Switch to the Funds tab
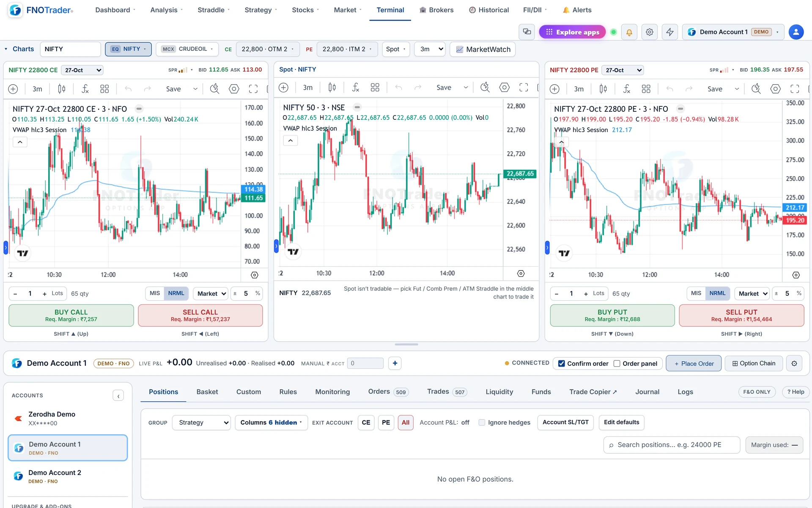 [541, 392]
